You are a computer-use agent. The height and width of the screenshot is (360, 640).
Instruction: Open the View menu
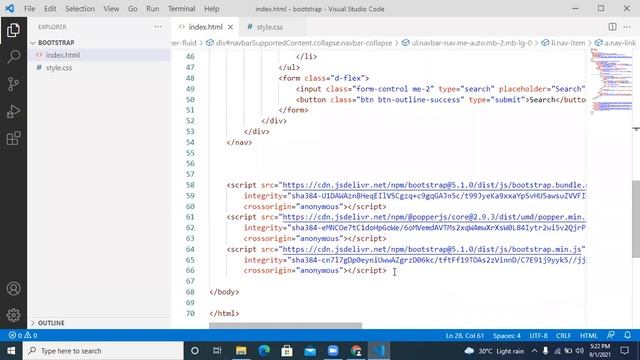(x=111, y=9)
